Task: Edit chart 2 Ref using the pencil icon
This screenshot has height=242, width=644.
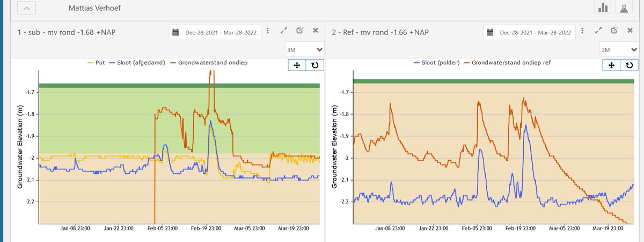Action: click(614, 31)
